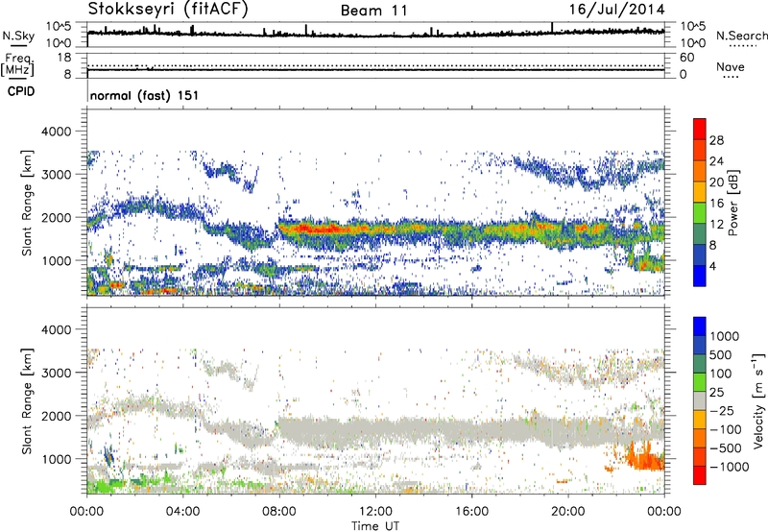The width and height of the screenshot is (768, 532).
Task: Select the '12:00' time tick label
Action: pyautogui.click(x=375, y=512)
